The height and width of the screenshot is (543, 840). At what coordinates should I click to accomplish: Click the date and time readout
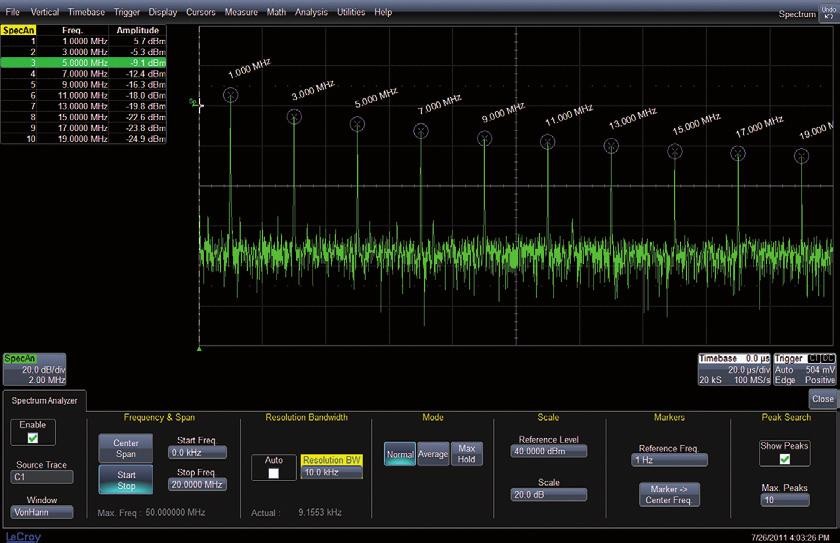[x=791, y=537]
